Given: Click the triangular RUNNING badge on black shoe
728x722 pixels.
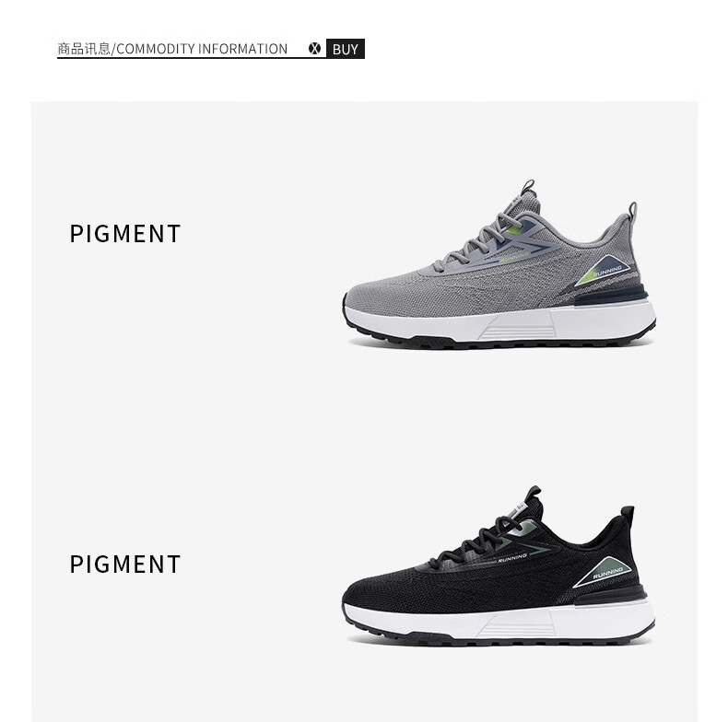Looking at the screenshot, I should click(x=605, y=572).
